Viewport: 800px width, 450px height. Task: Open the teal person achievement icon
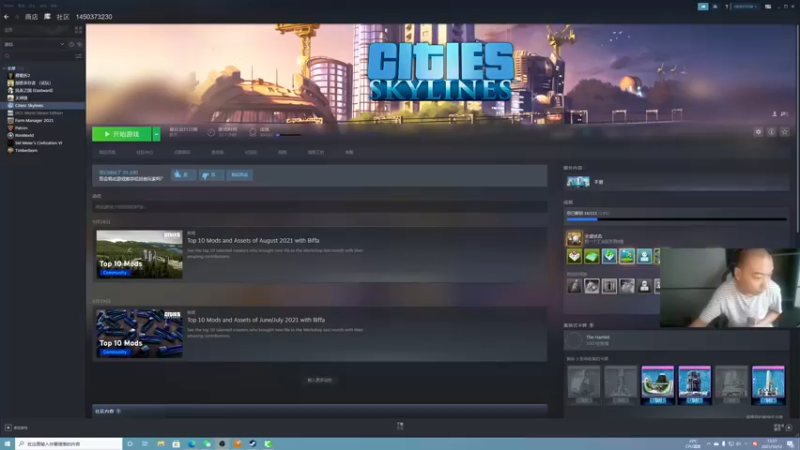tap(644, 256)
